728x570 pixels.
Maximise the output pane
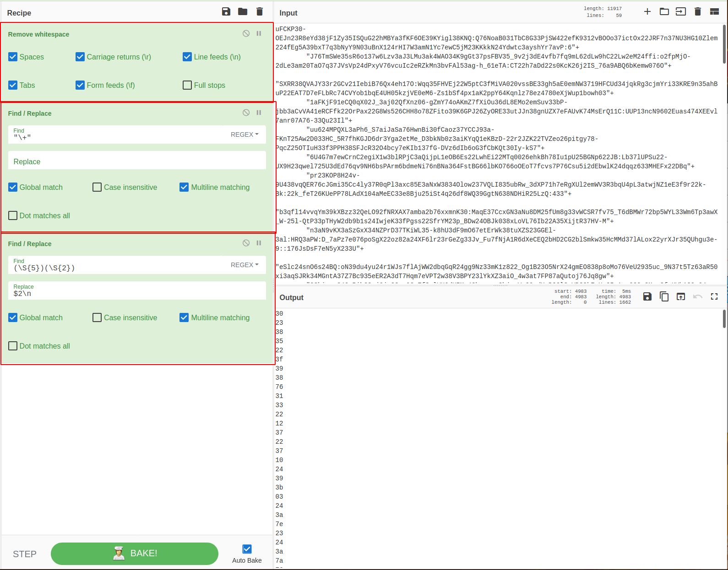click(714, 297)
